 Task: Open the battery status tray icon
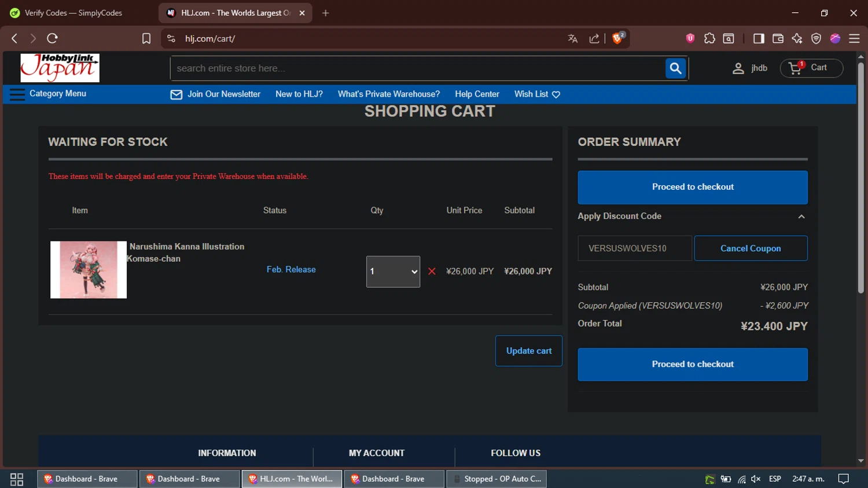[x=726, y=479]
